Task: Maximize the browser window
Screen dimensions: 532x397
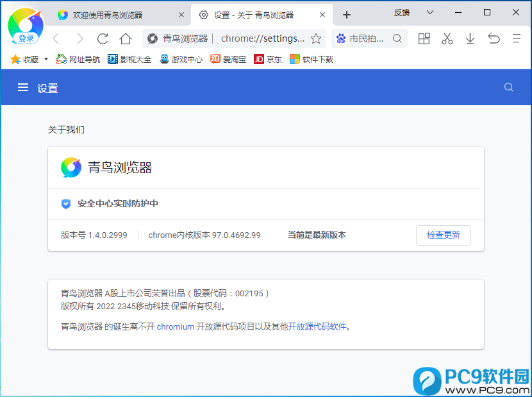Action: click(x=487, y=13)
